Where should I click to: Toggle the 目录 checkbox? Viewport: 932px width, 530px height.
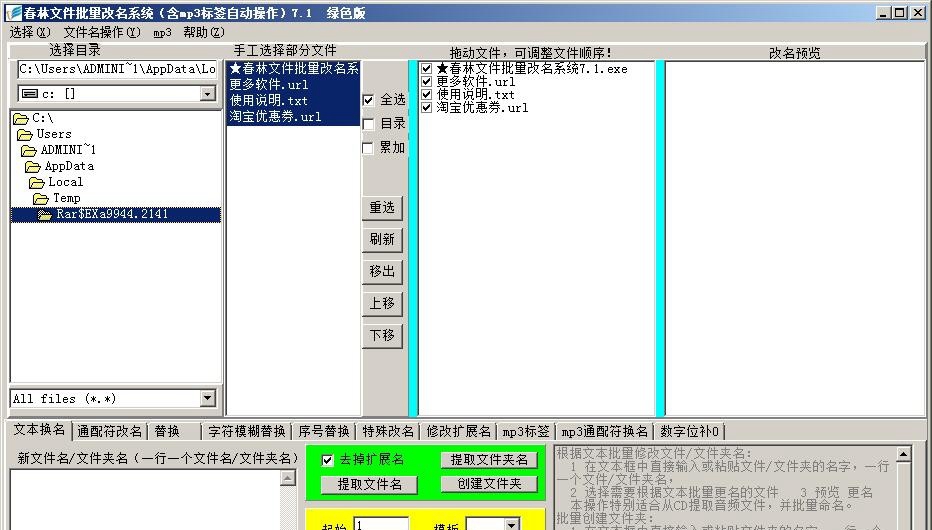pyautogui.click(x=368, y=124)
